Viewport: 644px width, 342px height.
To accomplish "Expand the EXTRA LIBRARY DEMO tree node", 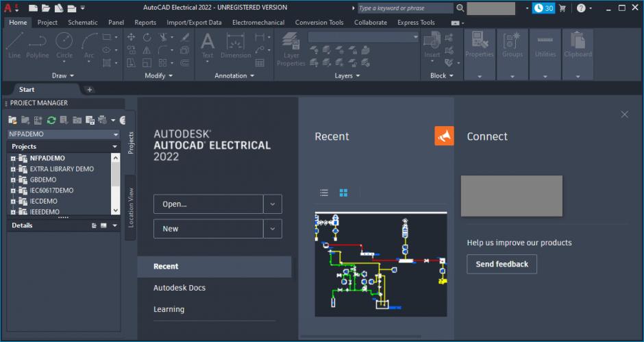I will [x=13, y=169].
